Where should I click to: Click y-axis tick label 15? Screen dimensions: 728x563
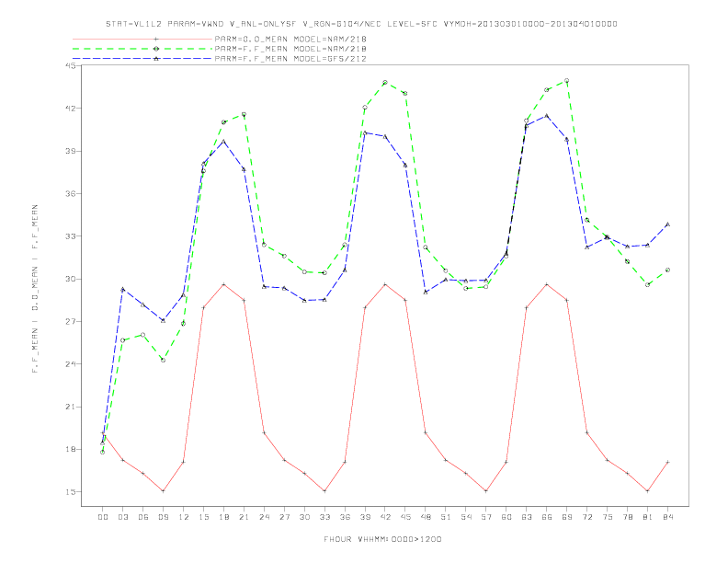click(70, 492)
